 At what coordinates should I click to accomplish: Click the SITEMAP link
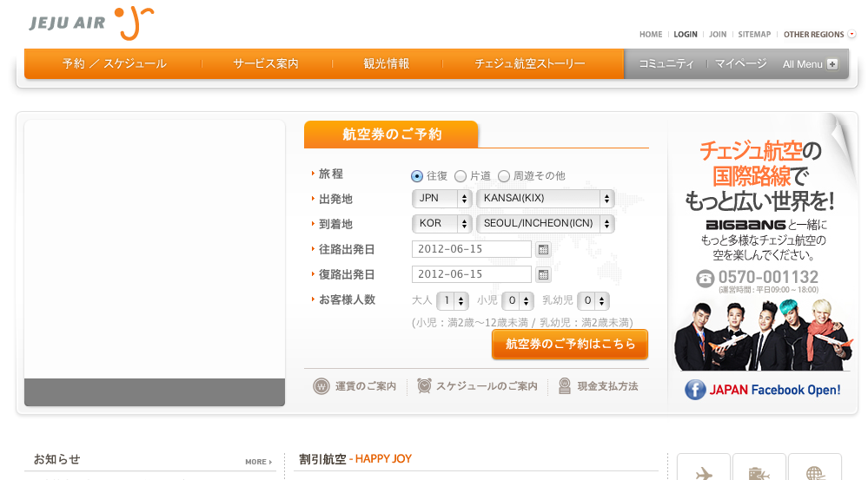click(x=754, y=35)
